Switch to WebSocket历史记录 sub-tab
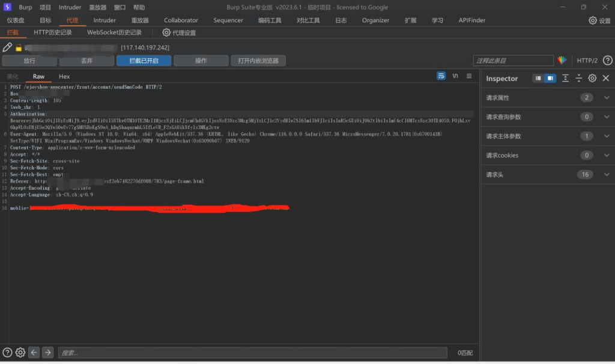This screenshot has height=364, width=615. click(114, 32)
